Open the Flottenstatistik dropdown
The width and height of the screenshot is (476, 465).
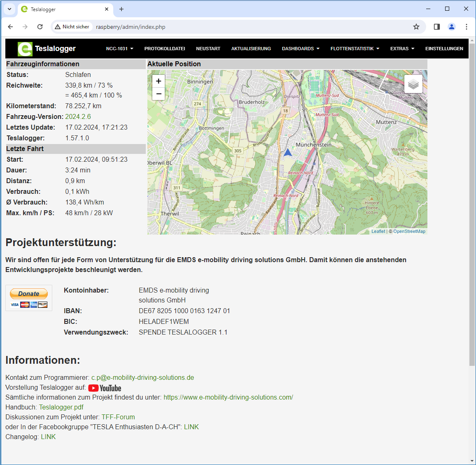point(355,49)
